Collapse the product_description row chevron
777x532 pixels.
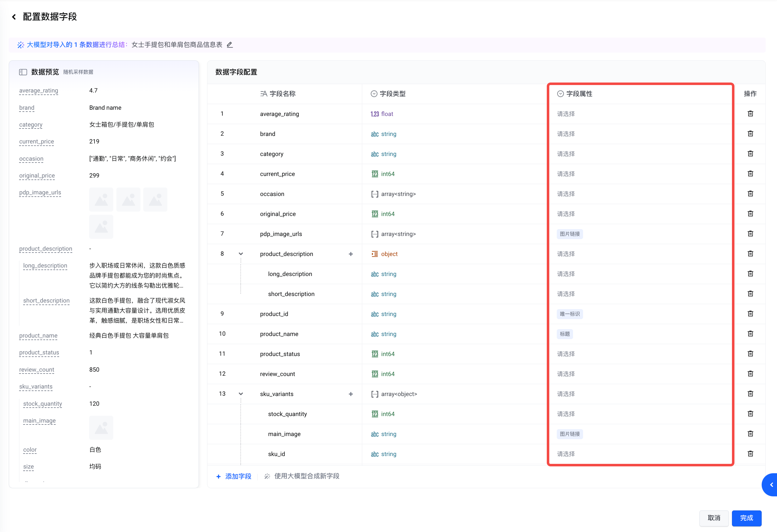click(241, 254)
